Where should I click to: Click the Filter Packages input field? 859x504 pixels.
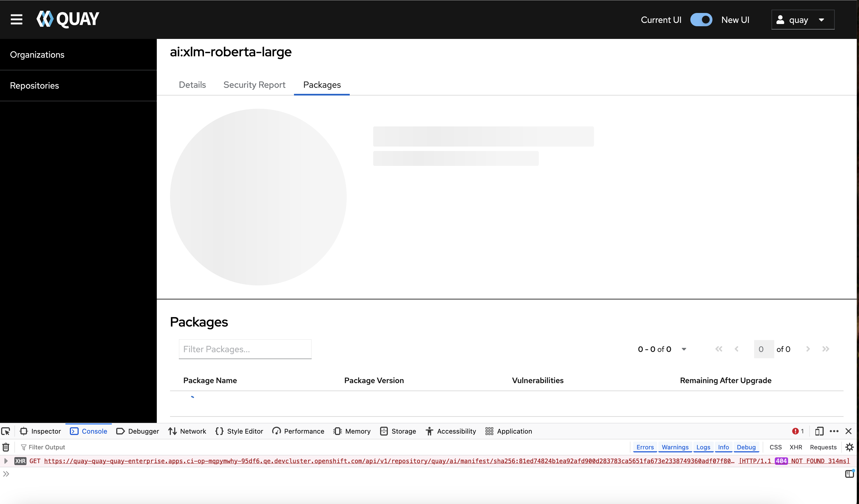tap(245, 349)
